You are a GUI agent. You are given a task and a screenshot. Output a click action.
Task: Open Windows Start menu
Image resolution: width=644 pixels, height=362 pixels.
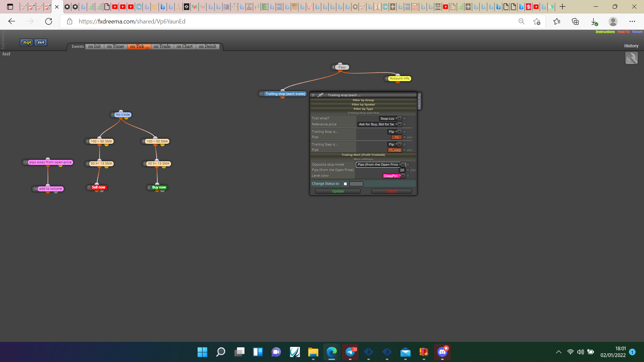point(202,352)
